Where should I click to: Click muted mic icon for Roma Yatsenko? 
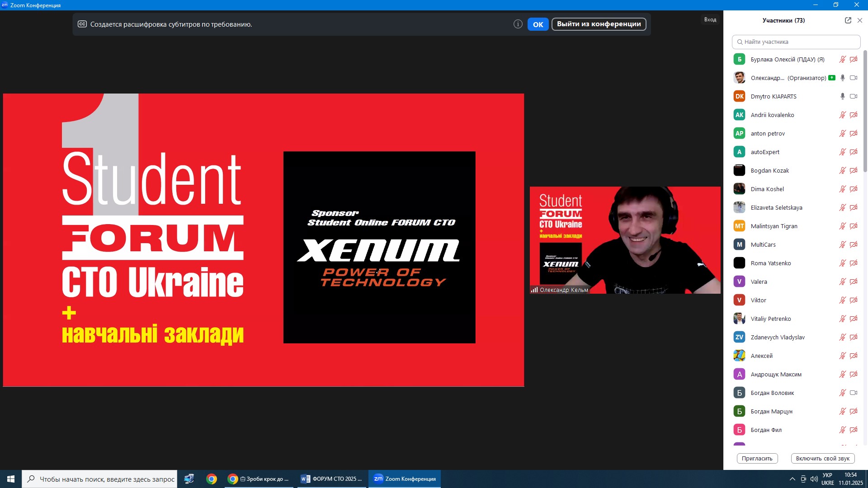pyautogui.click(x=843, y=263)
